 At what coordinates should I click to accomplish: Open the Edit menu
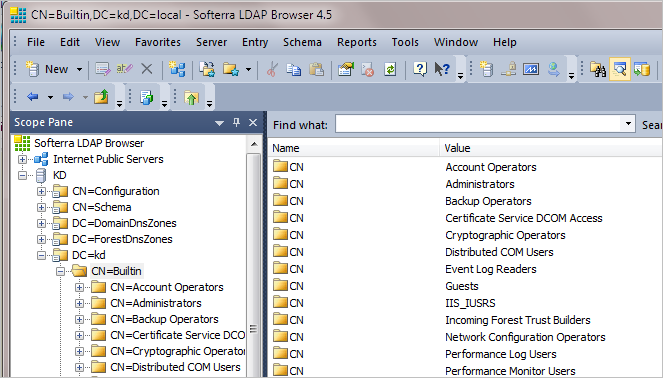(70, 42)
